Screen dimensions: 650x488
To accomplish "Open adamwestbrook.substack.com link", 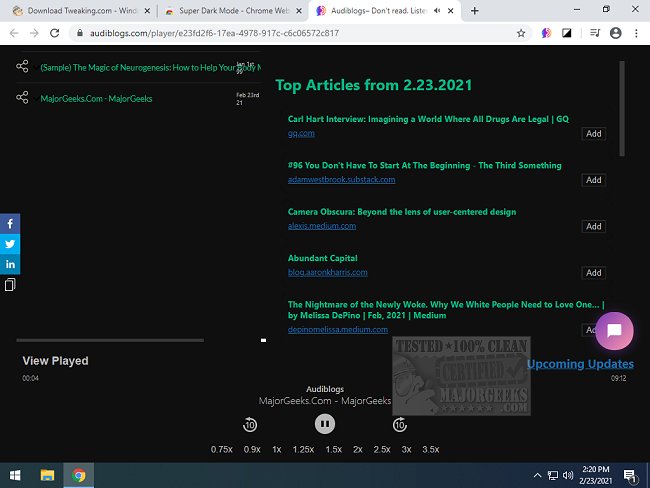I will click(x=341, y=180).
